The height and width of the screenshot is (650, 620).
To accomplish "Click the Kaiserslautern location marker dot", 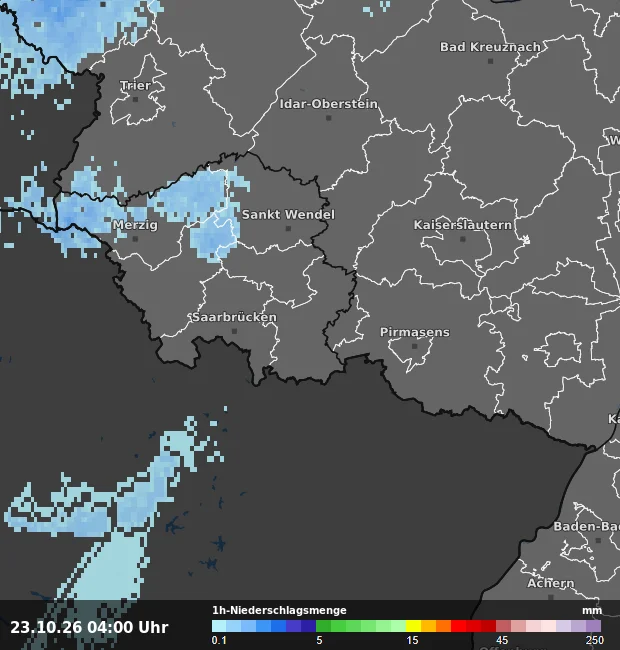I will click(x=463, y=239).
